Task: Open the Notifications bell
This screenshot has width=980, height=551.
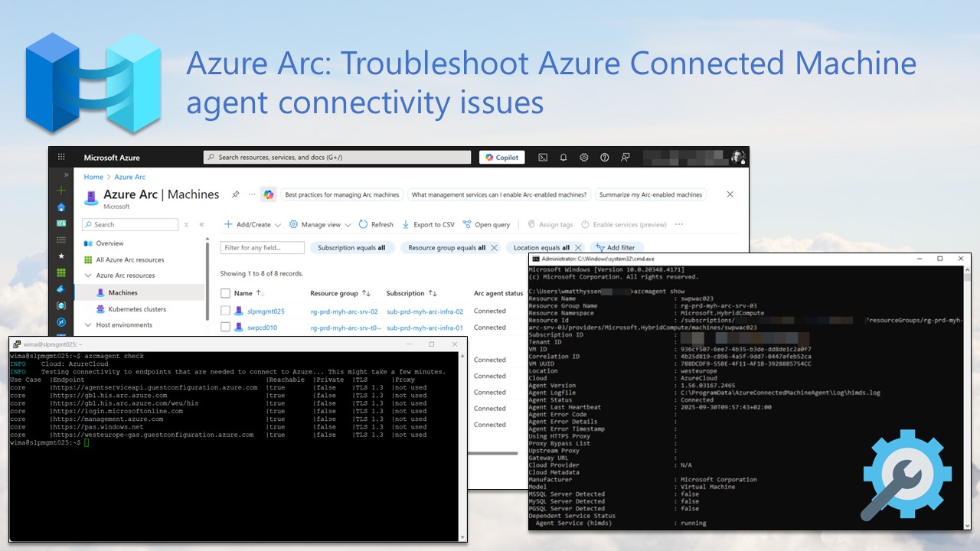Action: [x=563, y=158]
